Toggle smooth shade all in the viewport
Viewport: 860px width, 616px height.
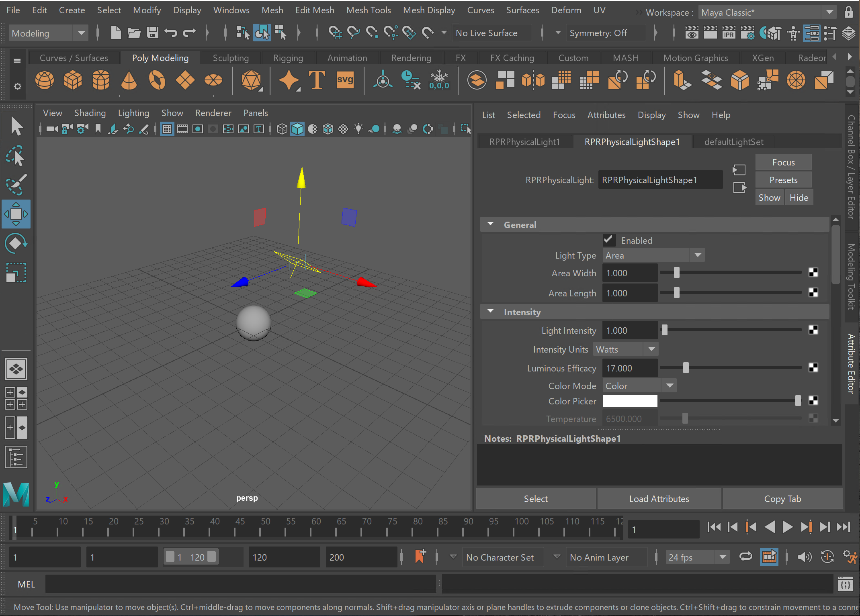coord(297,129)
